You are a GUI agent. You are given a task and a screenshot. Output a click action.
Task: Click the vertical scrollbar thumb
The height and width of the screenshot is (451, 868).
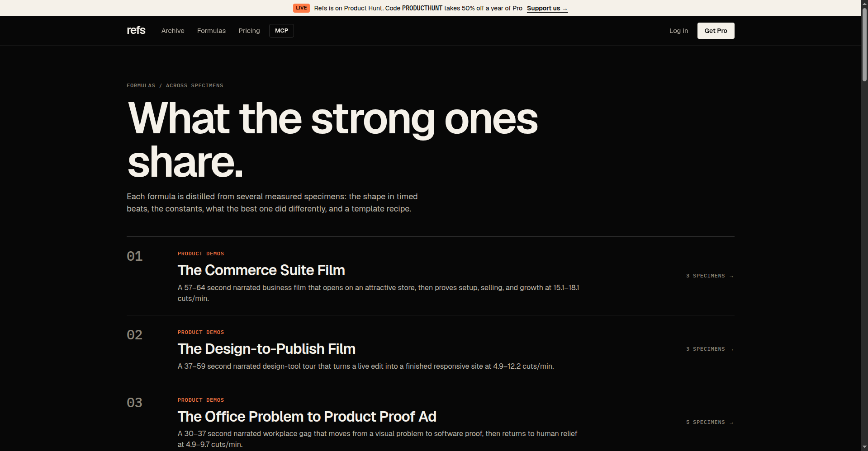pyautogui.click(x=864, y=44)
